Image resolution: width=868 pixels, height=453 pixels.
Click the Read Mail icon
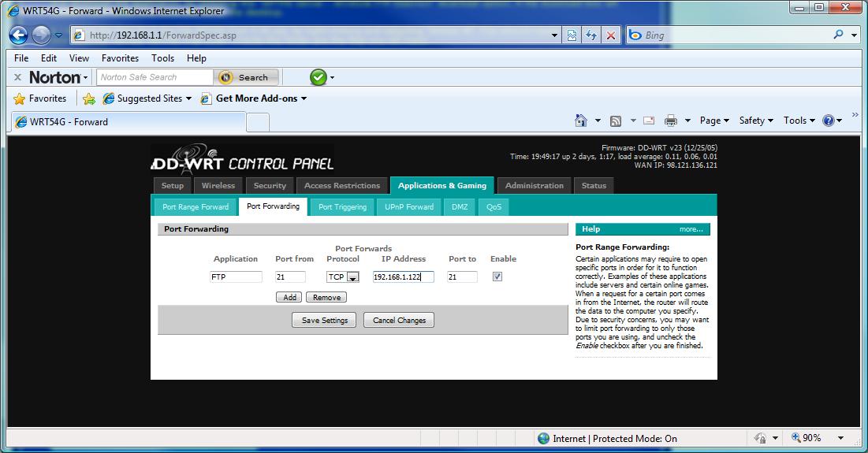(649, 121)
